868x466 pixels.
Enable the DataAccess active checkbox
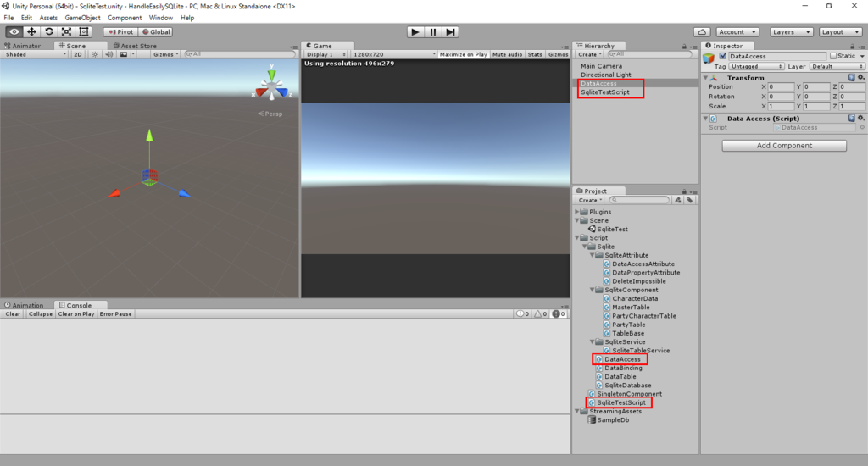[722, 56]
